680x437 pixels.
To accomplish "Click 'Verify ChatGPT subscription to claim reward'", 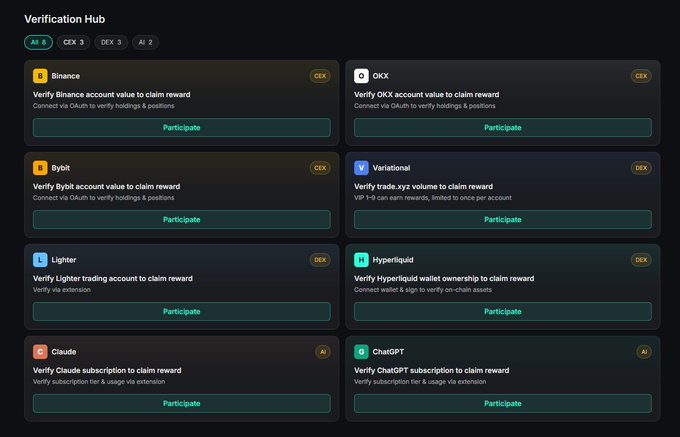I will [432, 370].
